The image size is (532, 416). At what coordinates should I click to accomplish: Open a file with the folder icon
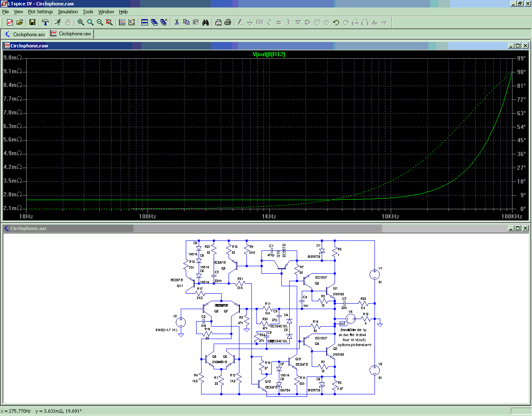point(20,22)
